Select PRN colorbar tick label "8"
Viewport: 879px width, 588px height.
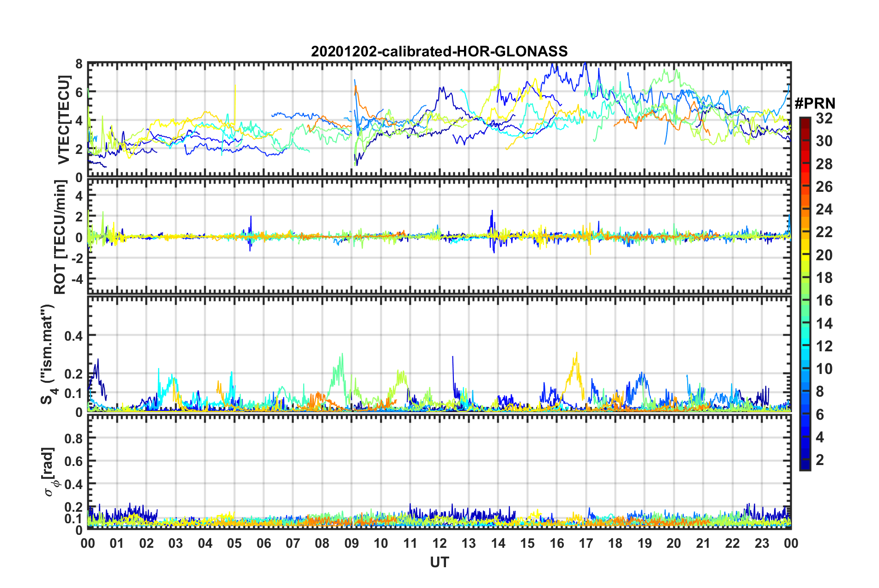(820, 392)
